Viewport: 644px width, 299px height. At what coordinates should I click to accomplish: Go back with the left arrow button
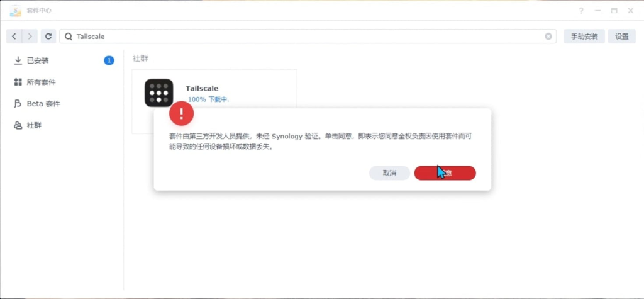coord(14,36)
